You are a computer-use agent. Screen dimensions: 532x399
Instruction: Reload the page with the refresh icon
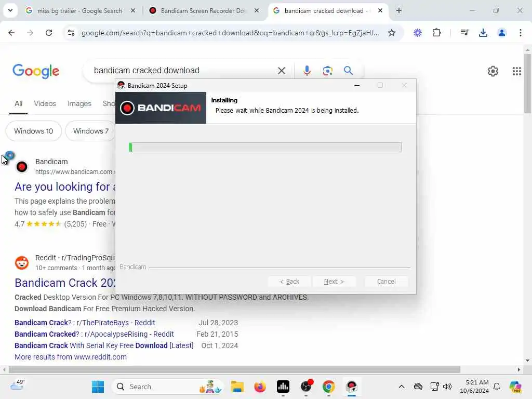(49, 33)
